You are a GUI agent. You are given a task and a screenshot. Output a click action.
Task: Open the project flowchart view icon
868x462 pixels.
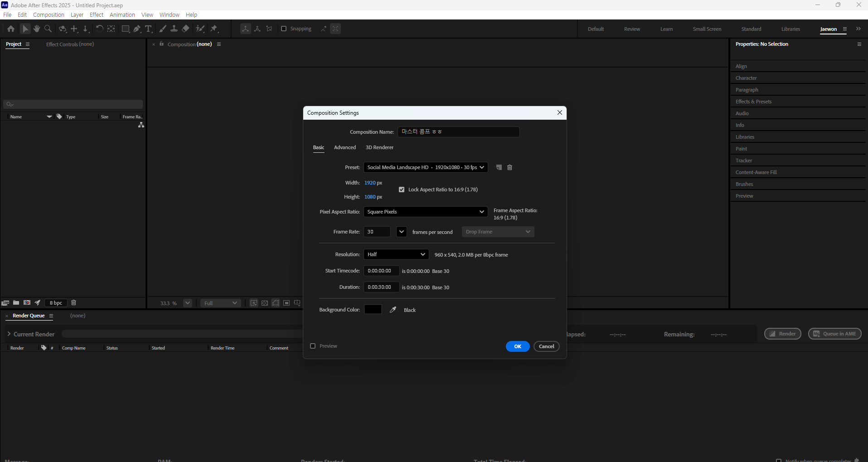[141, 125]
